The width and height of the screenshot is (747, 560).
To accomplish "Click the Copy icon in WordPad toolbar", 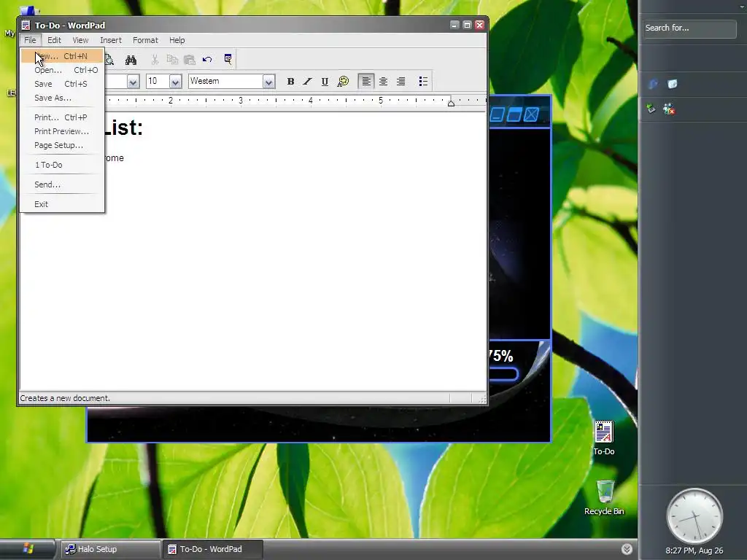I will tap(172, 60).
